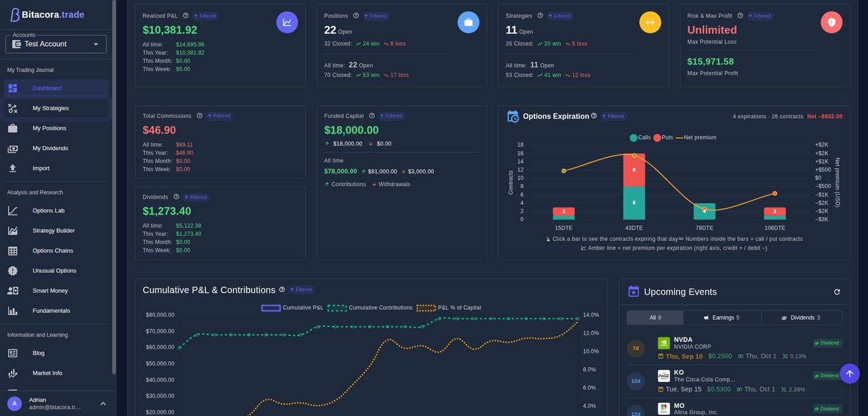Open Filtered badge on Strategies card
This screenshot has width=868, height=416.
(560, 16)
